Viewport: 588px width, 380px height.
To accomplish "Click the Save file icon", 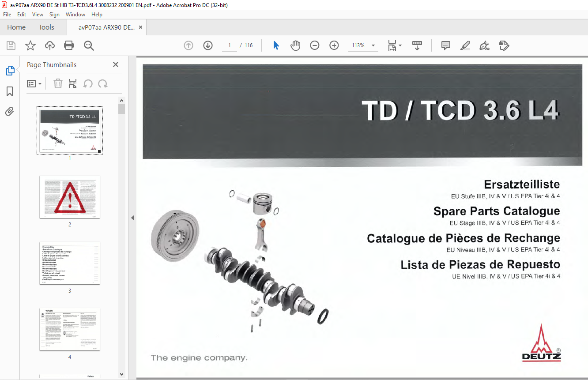I will point(11,45).
